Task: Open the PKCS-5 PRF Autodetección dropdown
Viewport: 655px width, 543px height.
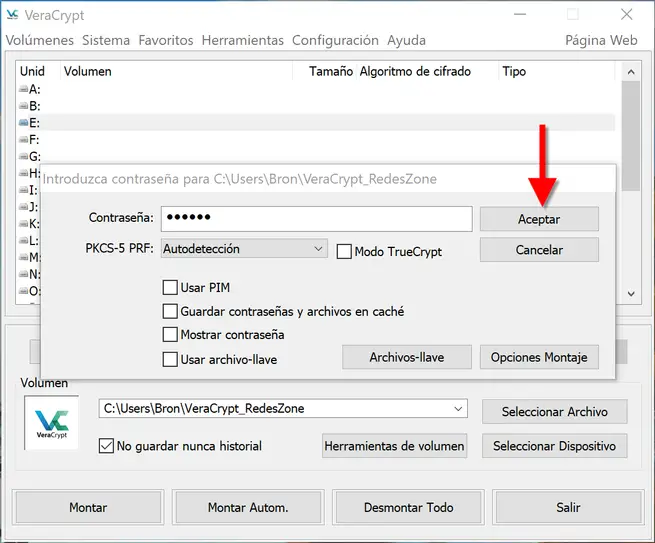Action: pyautogui.click(x=244, y=249)
